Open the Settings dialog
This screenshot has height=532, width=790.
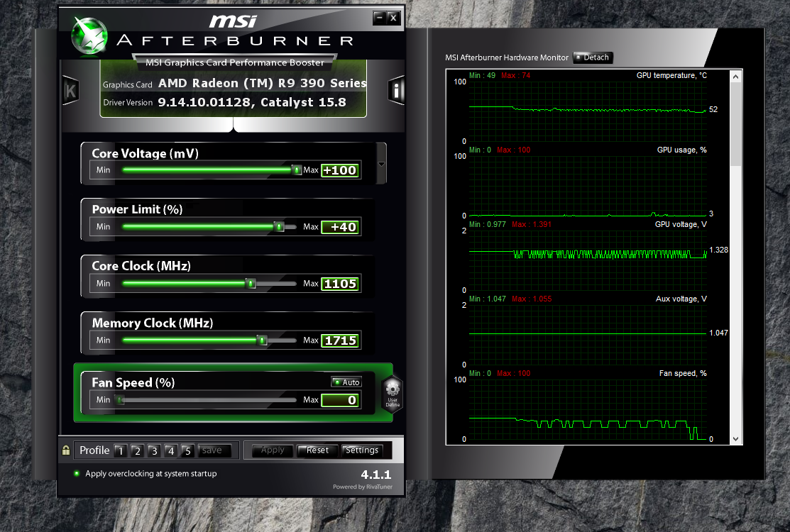tap(362, 450)
